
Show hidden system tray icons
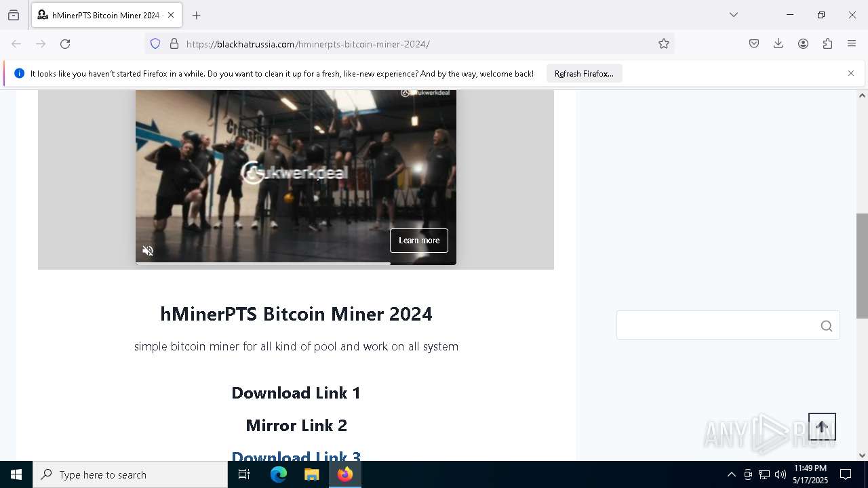(x=731, y=474)
